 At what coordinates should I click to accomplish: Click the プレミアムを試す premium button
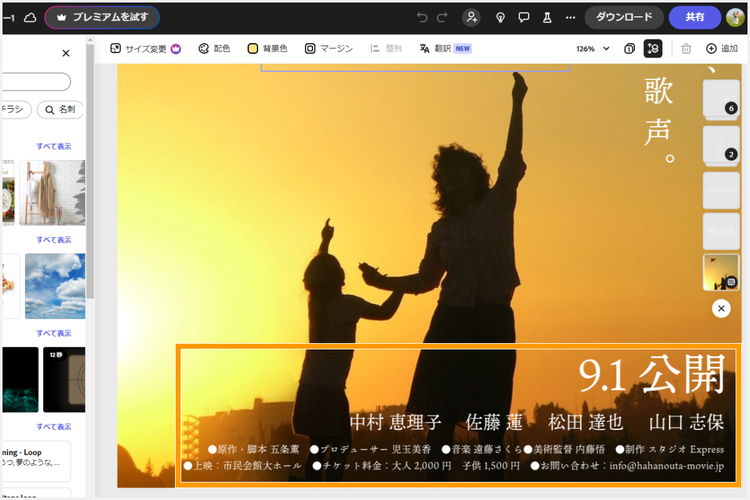tap(102, 18)
